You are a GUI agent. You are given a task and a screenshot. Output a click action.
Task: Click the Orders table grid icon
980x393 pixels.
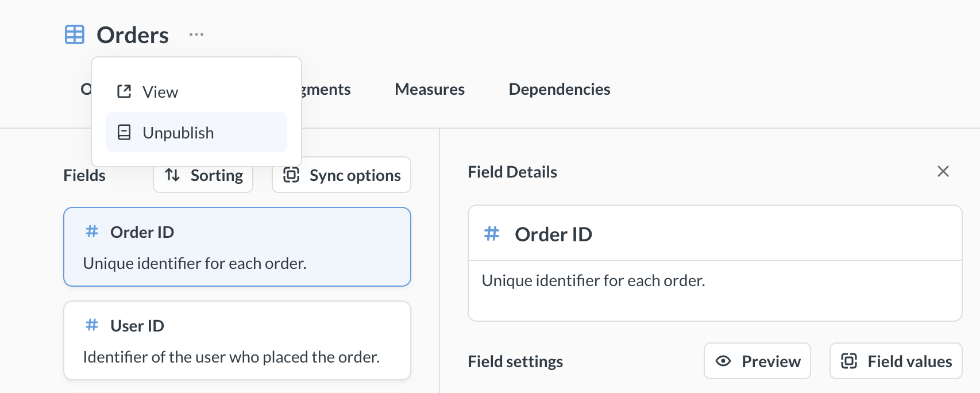pos(75,35)
